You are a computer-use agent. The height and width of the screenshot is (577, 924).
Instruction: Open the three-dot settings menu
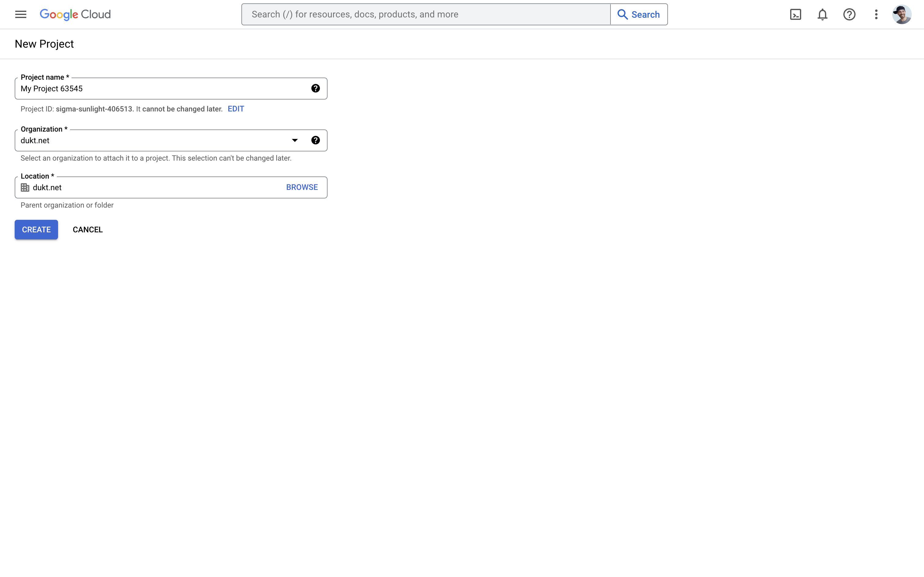pos(876,15)
